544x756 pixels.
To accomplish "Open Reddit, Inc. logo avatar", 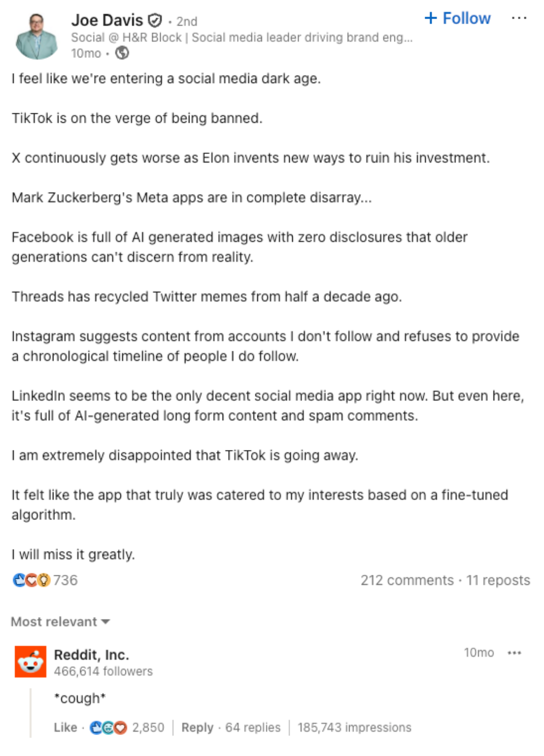I will click(x=30, y=661).
